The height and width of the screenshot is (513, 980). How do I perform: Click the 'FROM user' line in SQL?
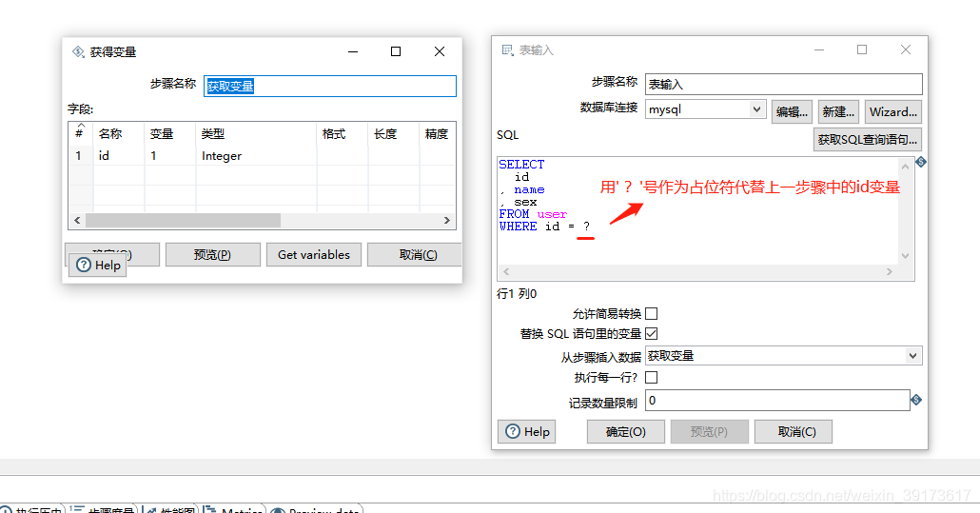[x=533, y=214]
